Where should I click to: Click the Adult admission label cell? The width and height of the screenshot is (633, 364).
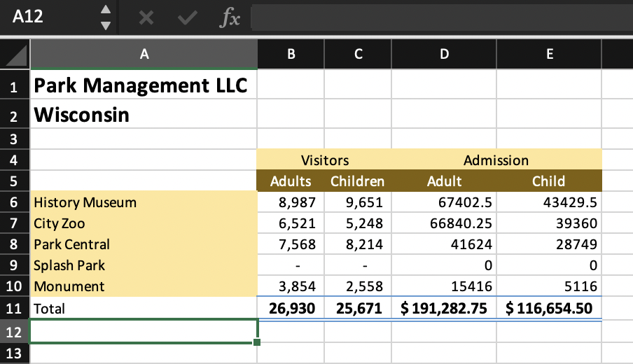coord(444,181)
